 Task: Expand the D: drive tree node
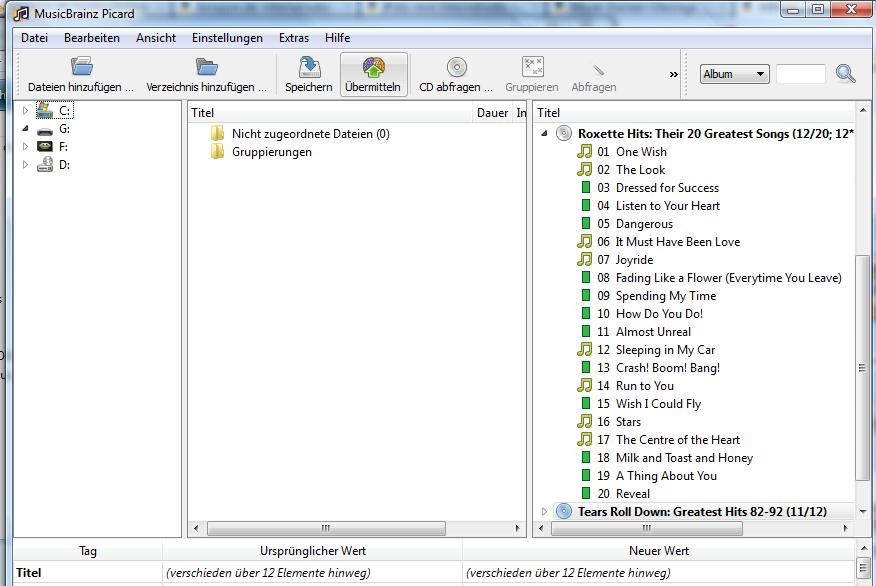pos(25,164)
